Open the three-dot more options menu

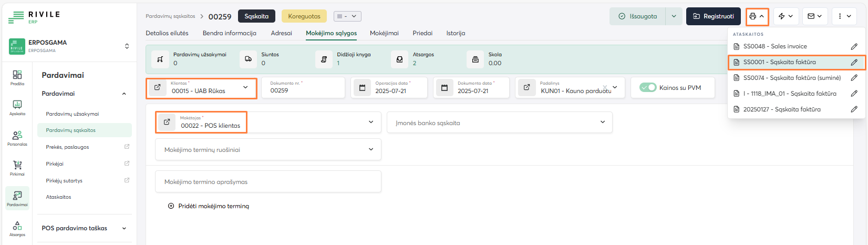pos(843,16)
